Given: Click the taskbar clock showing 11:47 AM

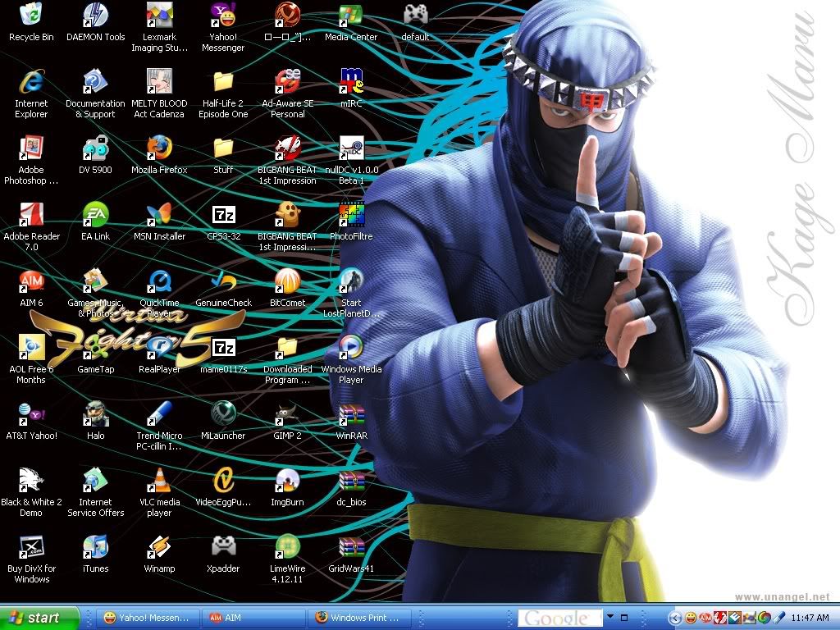Looking at the screenshot, I should (x=810, y=618).
